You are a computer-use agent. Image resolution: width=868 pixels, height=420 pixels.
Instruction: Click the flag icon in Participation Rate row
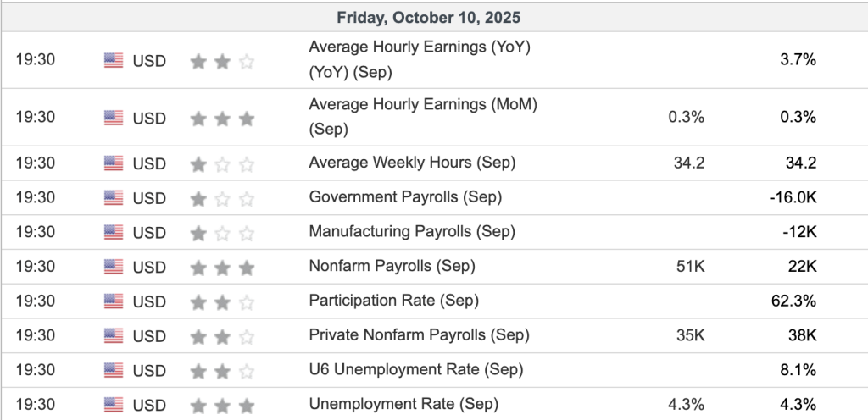pyautogui.click(x=114, y=301)
